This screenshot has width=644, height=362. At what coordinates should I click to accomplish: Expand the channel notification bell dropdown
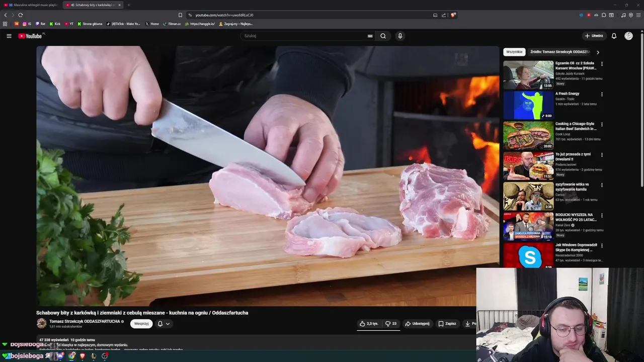pyautogui.click(x=164, y=324)
